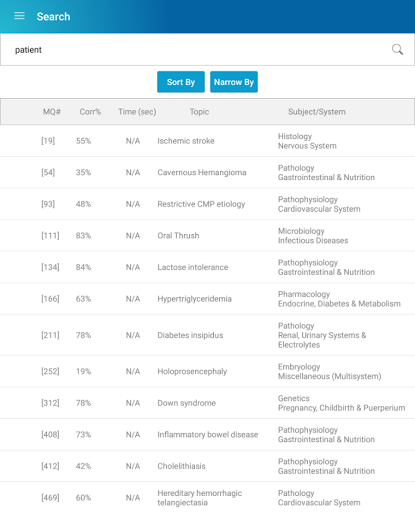Open the Sort By options
415x512 pixels.
pos(181,82)
